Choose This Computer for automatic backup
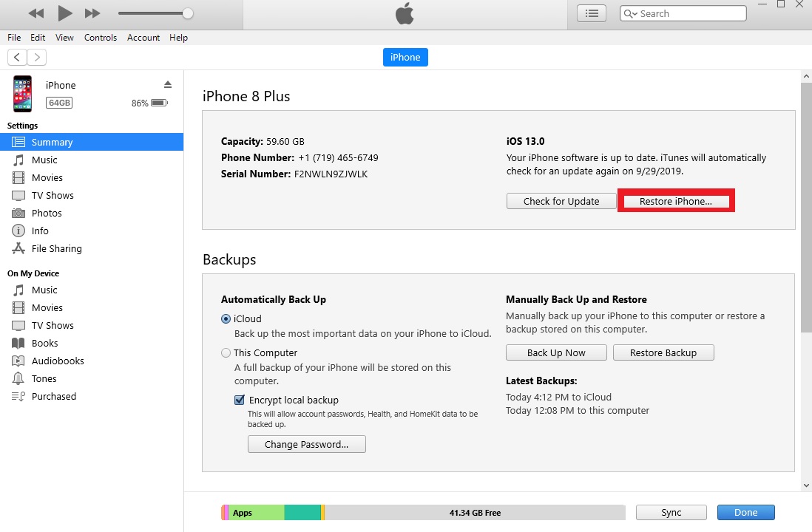 point(226,353)
